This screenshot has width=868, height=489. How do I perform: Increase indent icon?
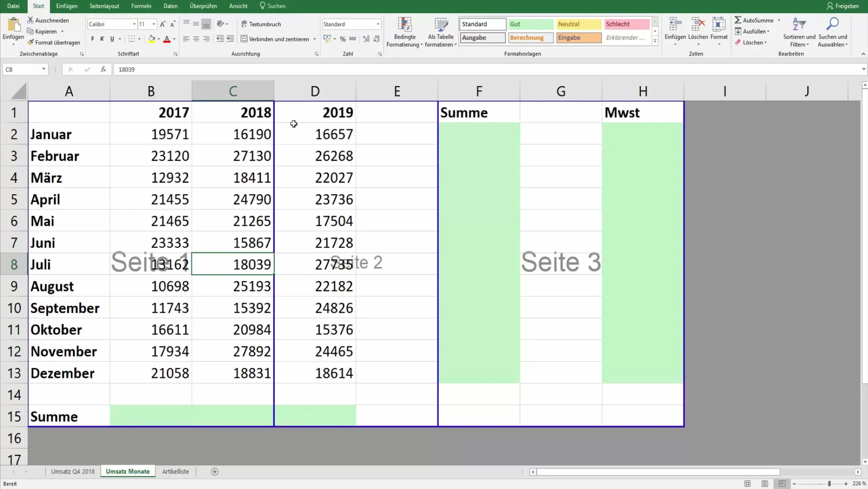pos(230,39)
